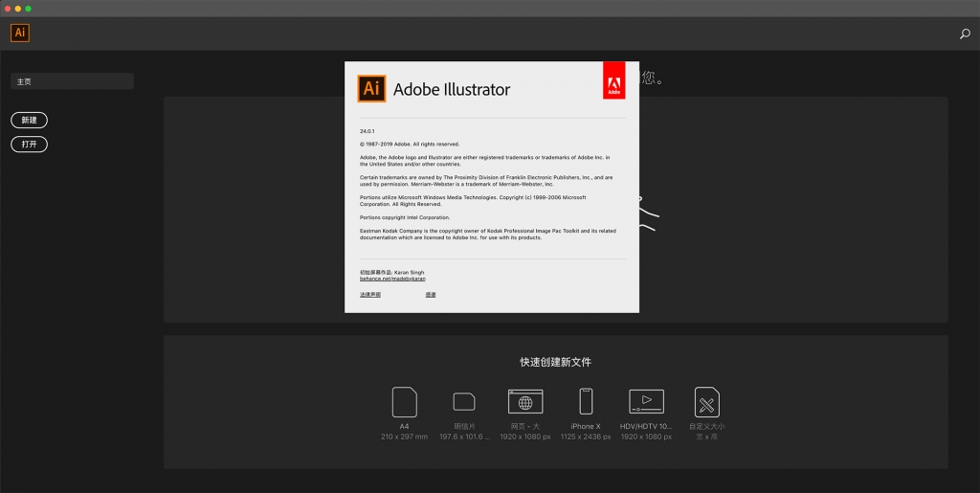Click the 初始屏幕作品: Karan Singh credit
Image resolution: width=980 pixels, height=493 pixels.
[391, 273]
